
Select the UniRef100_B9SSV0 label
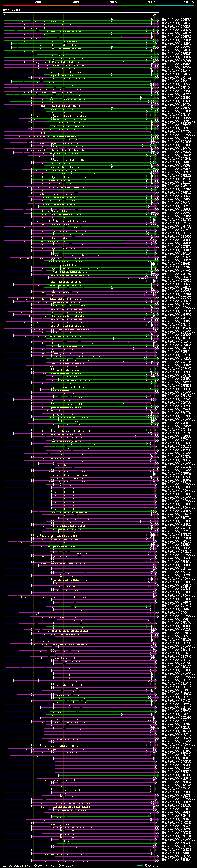tap(177, 399)
